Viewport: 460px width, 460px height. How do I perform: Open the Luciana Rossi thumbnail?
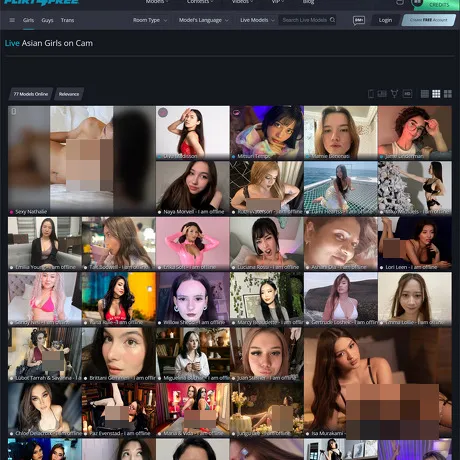pos(267,244)
